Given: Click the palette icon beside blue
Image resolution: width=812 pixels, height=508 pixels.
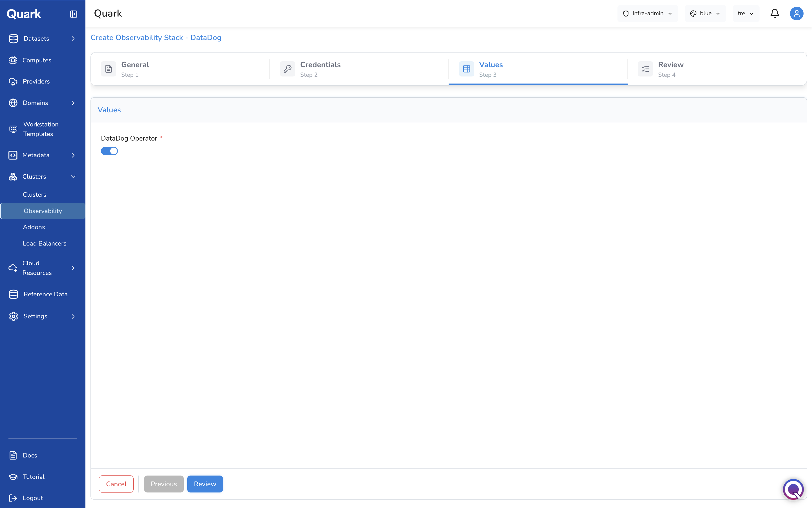Looking at the screenshot, I should (693, 14).
